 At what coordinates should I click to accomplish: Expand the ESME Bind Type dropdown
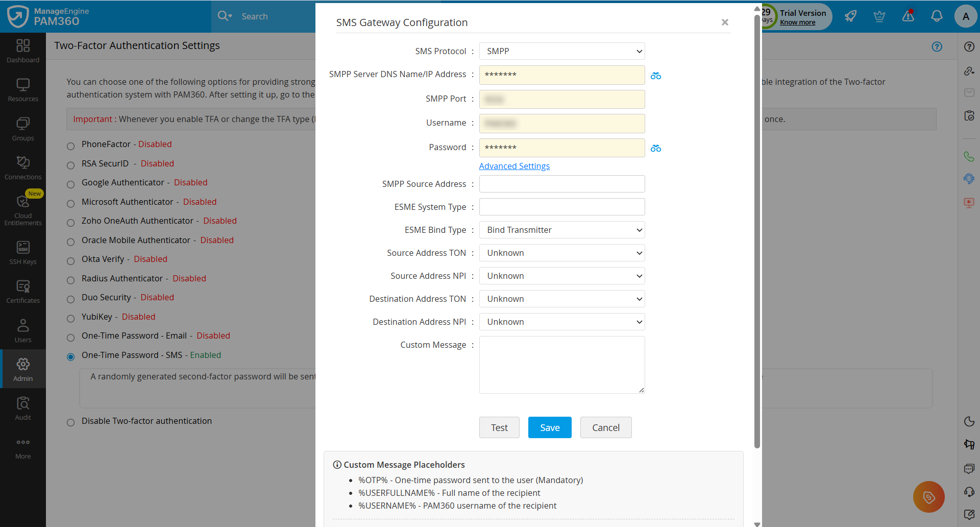562,230
